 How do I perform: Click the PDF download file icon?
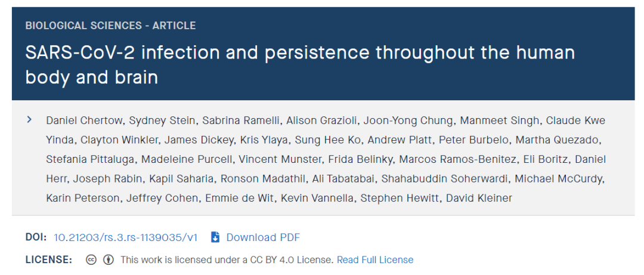coord(216,237)
